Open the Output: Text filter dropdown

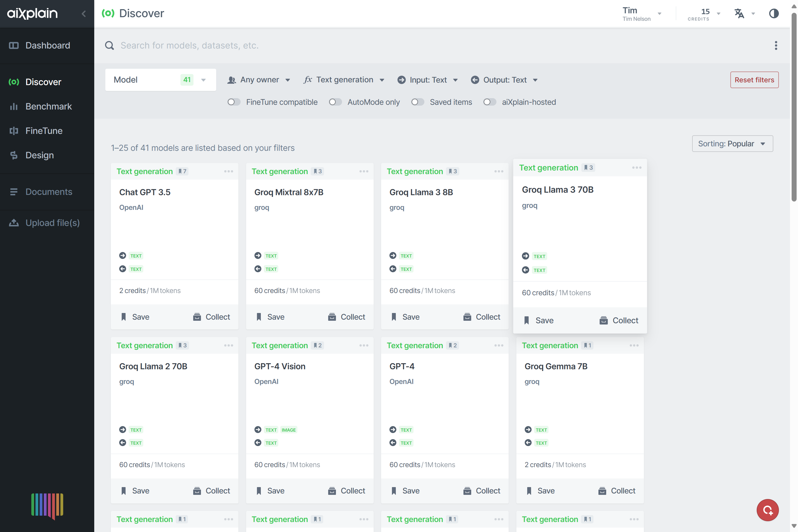point(504,80)
